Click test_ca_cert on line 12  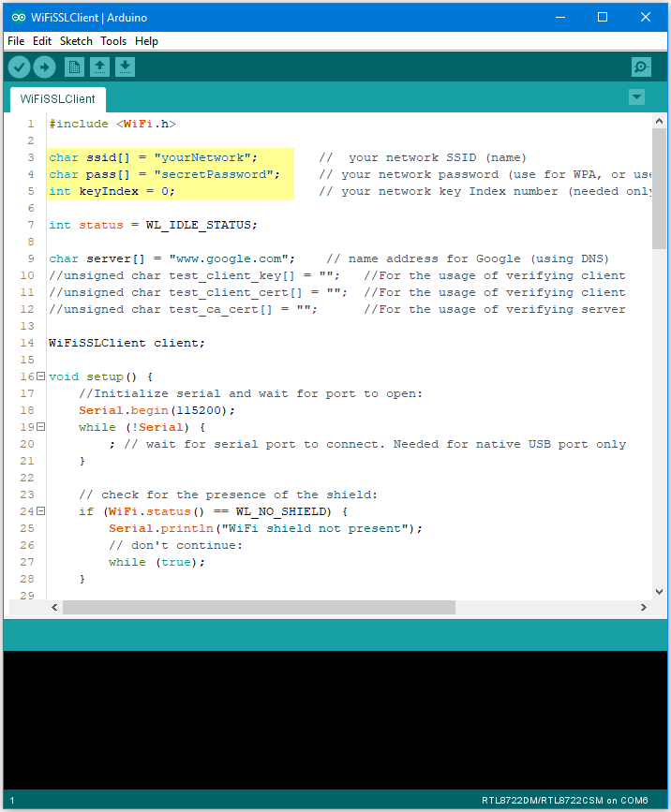point(214,309)
